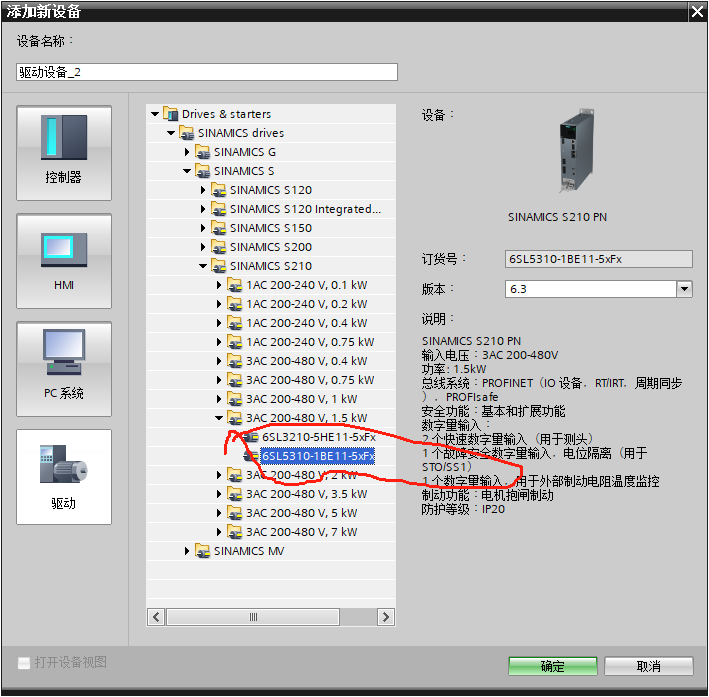Click the tree scrollbar right arrow
This screenshot has height=697, width=709.
click(386, 617)
